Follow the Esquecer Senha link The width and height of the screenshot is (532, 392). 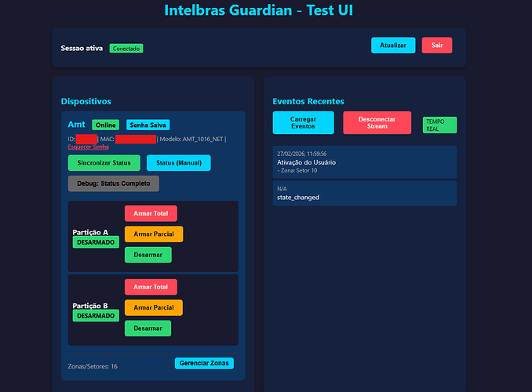click(88, 147)
